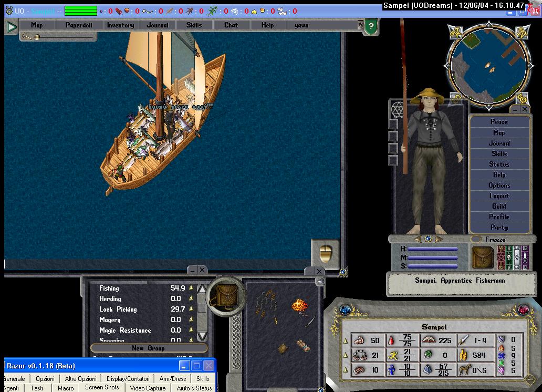
Task: Toggle the Lock Picking skill lock arrow
Action: [x=191, y=308]
